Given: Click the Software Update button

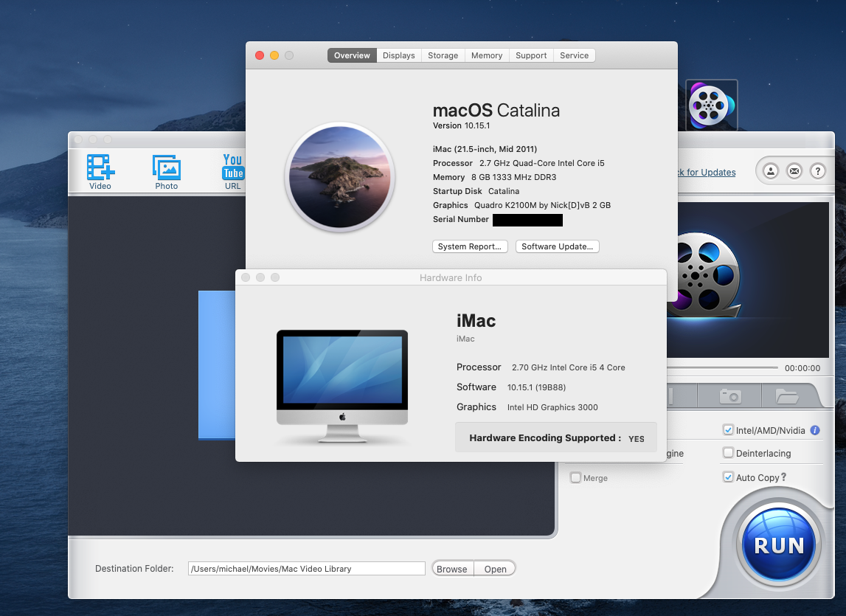Looking at the screenshot, I should pos(558,246).
